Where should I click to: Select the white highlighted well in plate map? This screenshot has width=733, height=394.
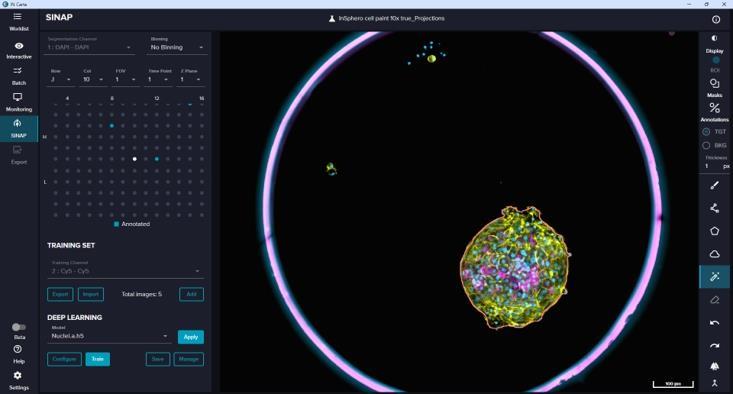pos(135,159)
